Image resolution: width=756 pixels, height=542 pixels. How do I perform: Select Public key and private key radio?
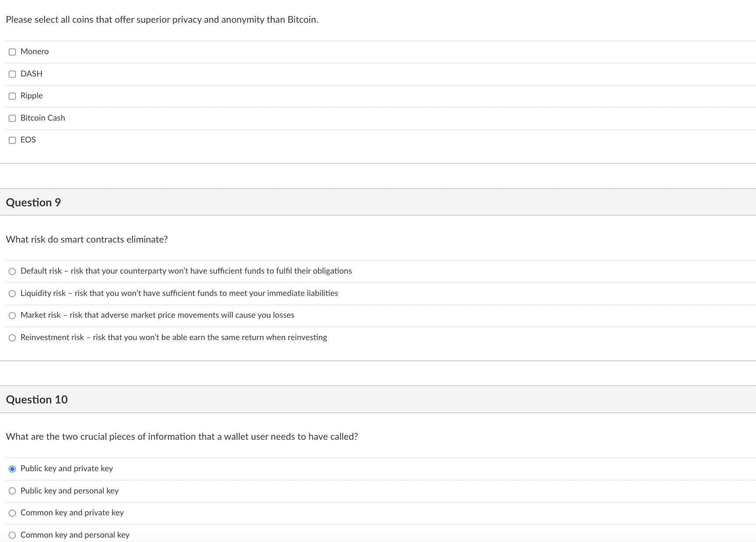(12, 469)
